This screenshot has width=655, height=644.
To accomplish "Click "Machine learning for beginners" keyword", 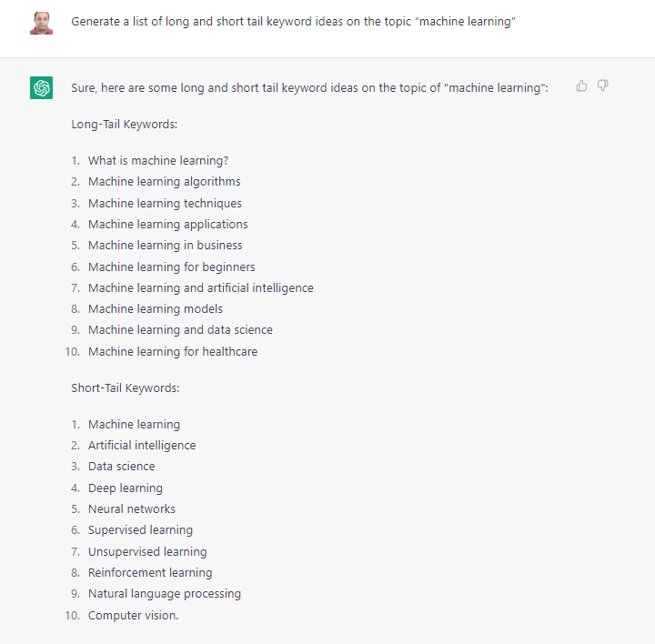I will [171, 267].
